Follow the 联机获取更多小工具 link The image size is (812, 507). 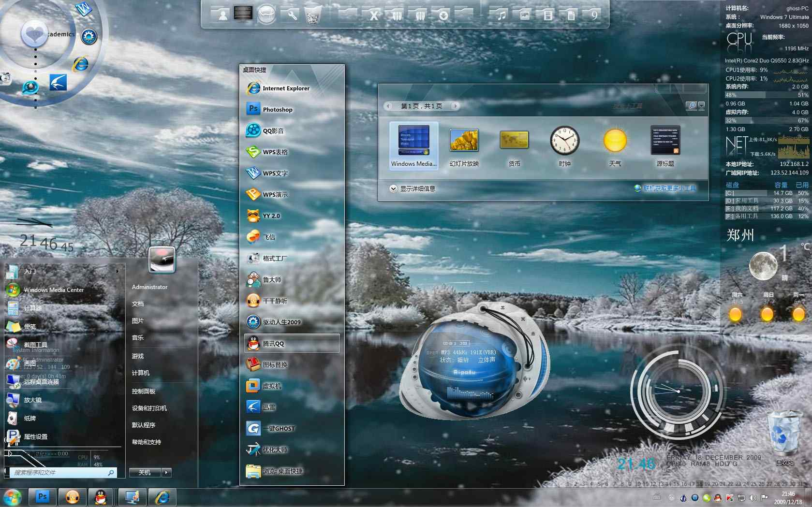(x=669, y=188)
